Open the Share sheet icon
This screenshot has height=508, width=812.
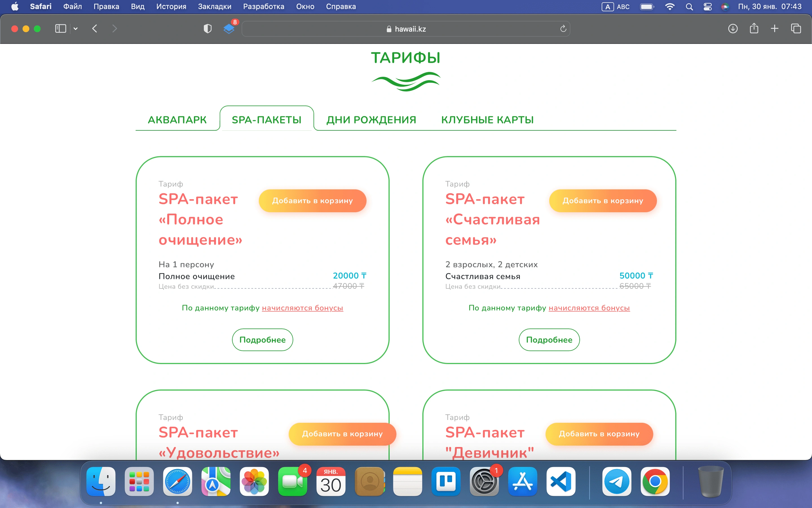click(x=754, y=28)
